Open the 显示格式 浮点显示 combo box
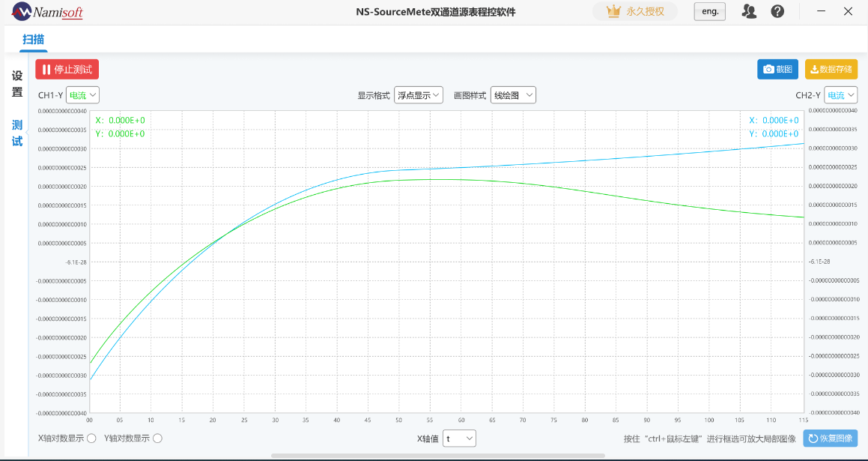The height and width of the screenshot is (461, 868). [418, 94]
